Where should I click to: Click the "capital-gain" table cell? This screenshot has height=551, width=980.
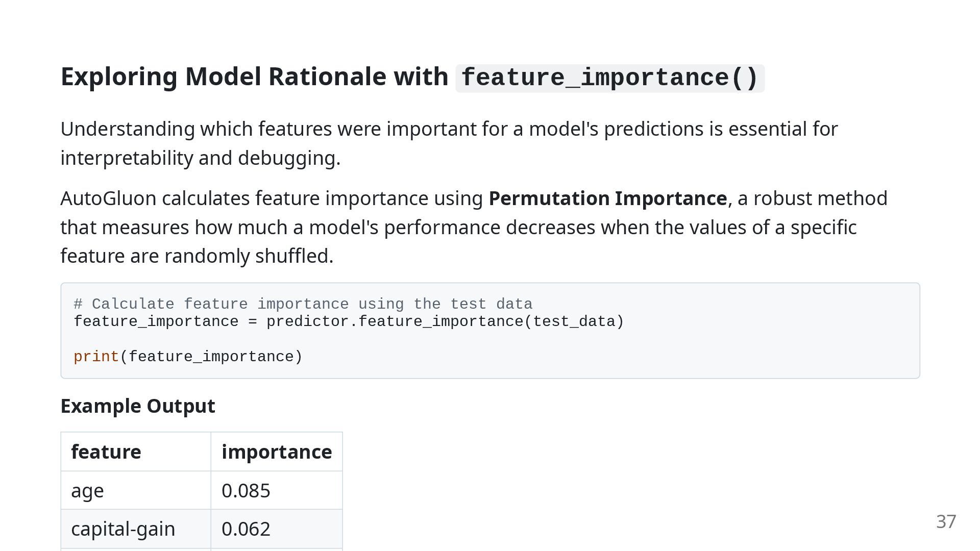(x=136, y=529)
